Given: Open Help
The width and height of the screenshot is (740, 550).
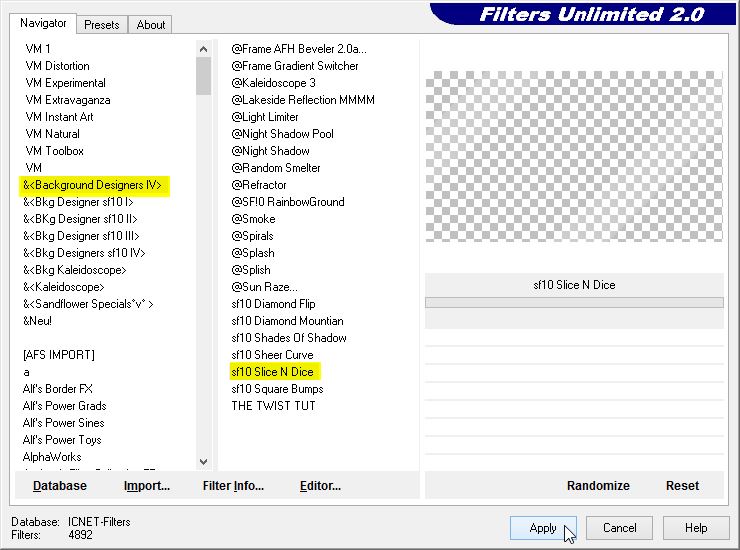Looking at the screenshot, I should (696, 528).
